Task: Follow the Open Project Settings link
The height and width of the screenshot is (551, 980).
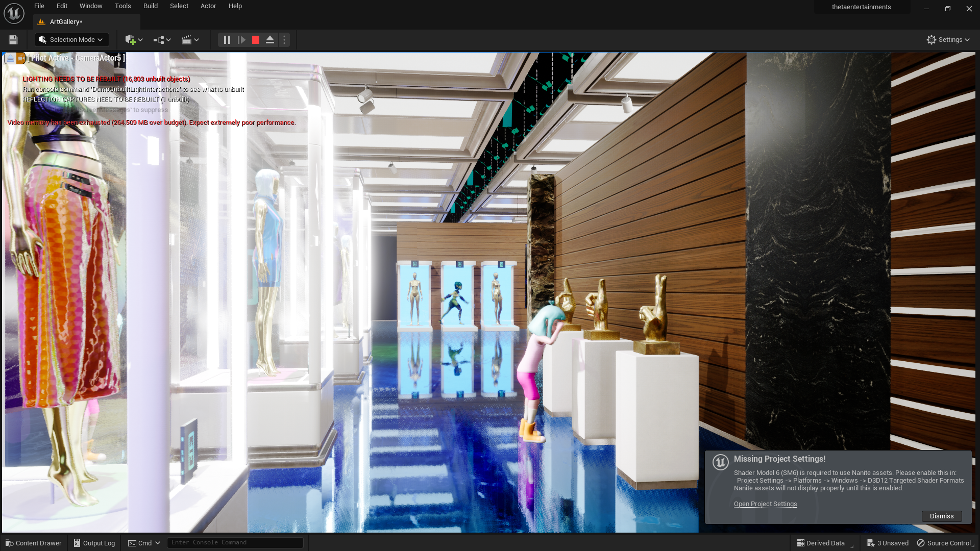Action: (765, 504)
